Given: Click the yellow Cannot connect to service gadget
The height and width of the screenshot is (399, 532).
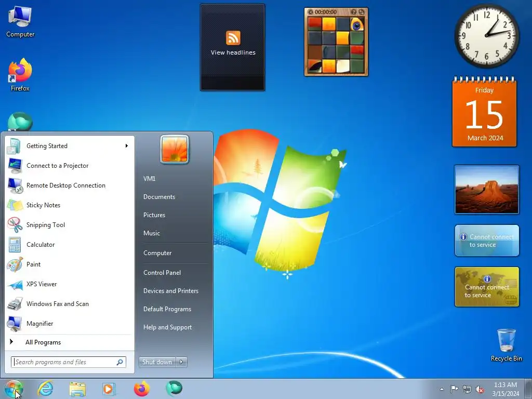Looking at the screenshot, I should point(487,287).
